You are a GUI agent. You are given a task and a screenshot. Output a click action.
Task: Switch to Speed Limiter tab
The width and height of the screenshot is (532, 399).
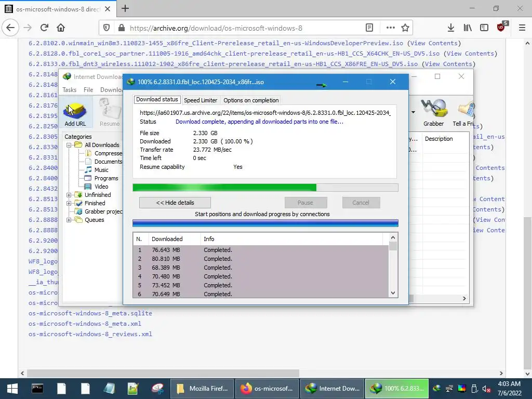[x=201, y=100]
